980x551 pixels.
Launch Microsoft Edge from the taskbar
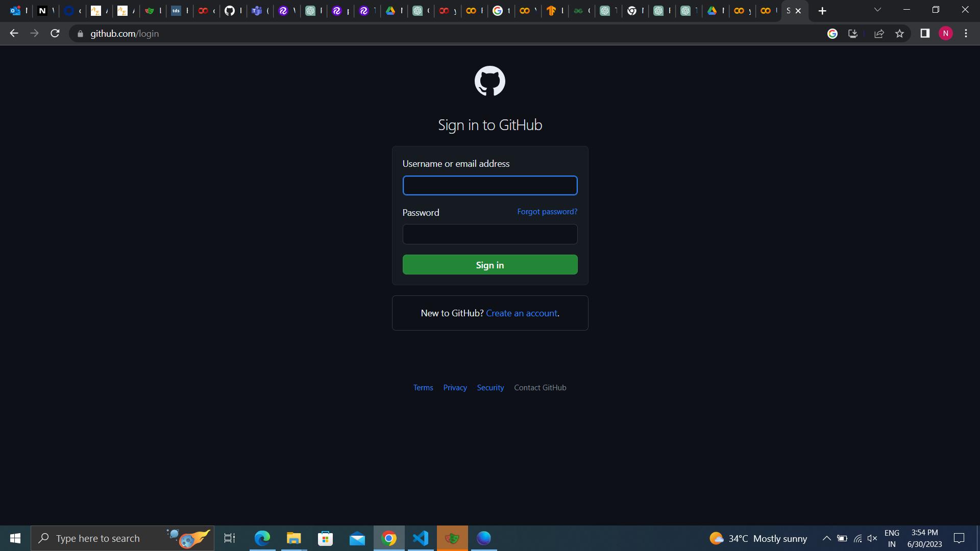(x=262, y=538)
